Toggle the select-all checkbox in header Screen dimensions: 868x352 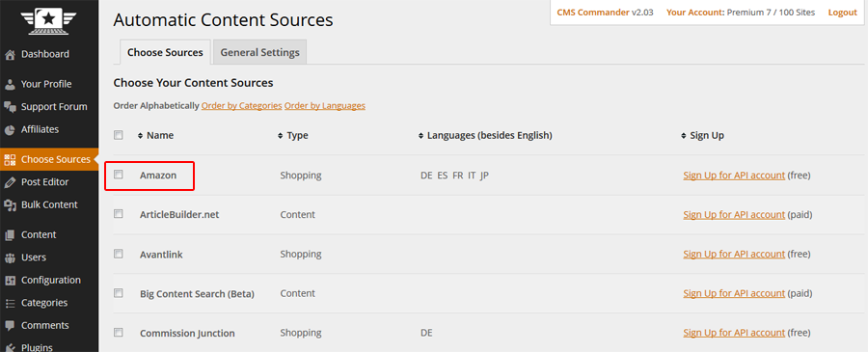(x=118, y=135)
